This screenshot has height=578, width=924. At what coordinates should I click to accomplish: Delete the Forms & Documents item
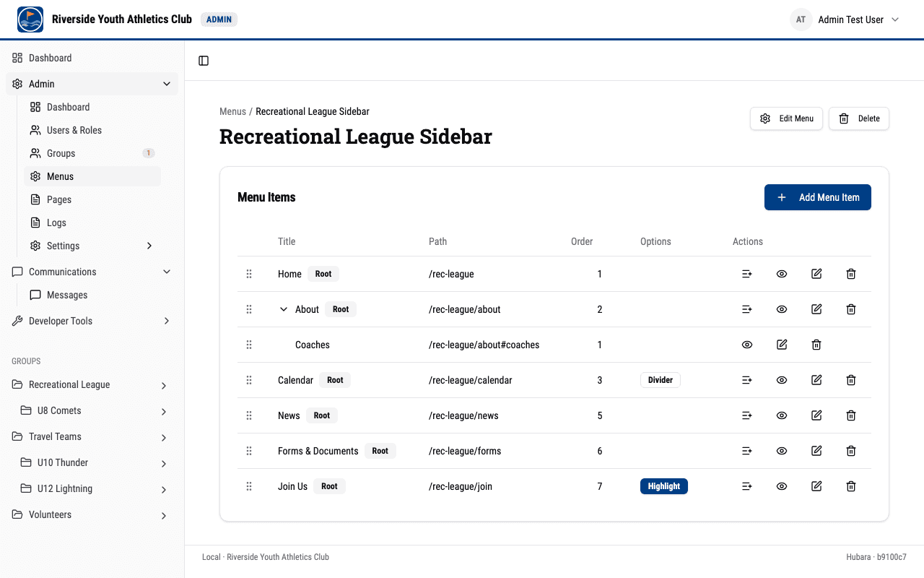pos(851,451)
